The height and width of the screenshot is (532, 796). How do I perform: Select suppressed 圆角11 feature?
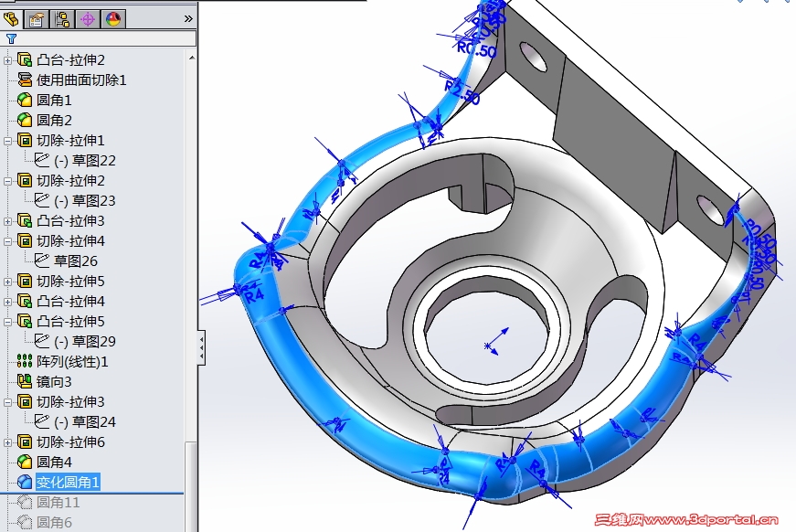pos(58,502)
